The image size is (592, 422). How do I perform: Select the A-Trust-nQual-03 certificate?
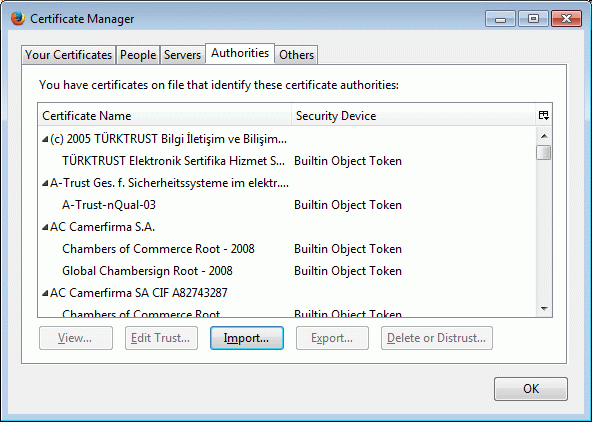point(109,205)
